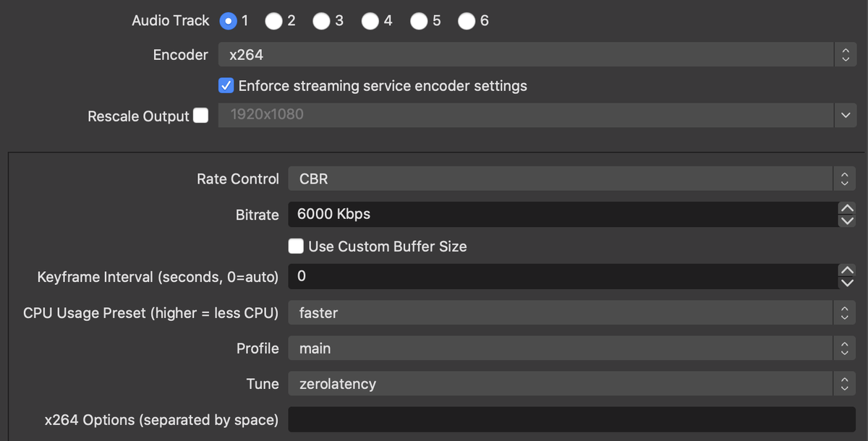Select Audio Track 4 radio button

[370, 21]
